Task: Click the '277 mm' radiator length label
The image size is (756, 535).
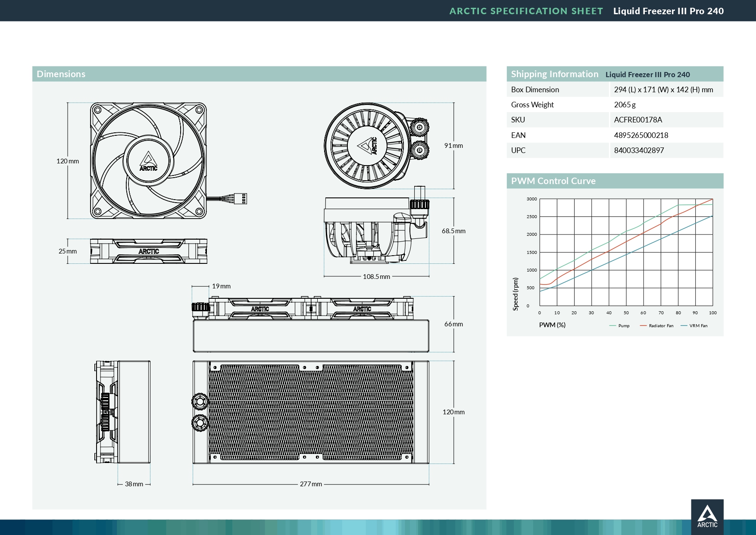Action: 311,484
